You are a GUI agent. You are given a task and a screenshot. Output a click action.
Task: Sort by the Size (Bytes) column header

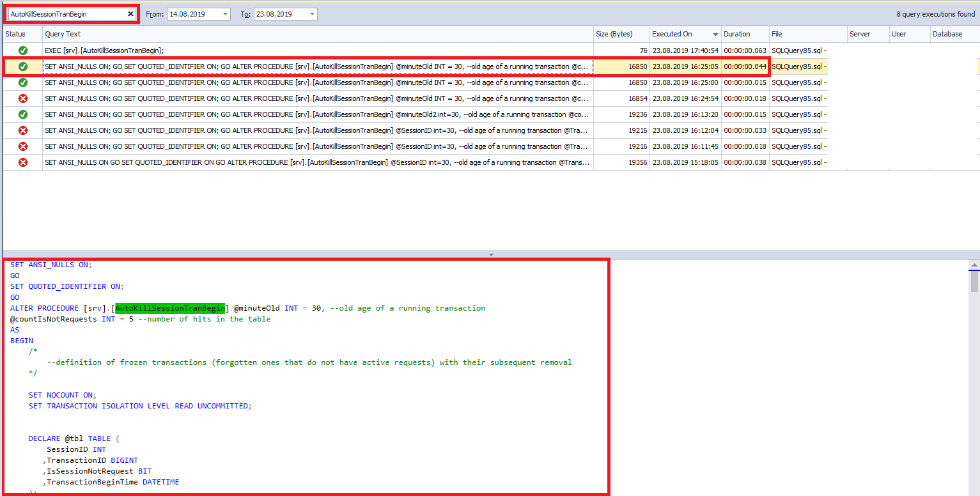click(621, 34)
